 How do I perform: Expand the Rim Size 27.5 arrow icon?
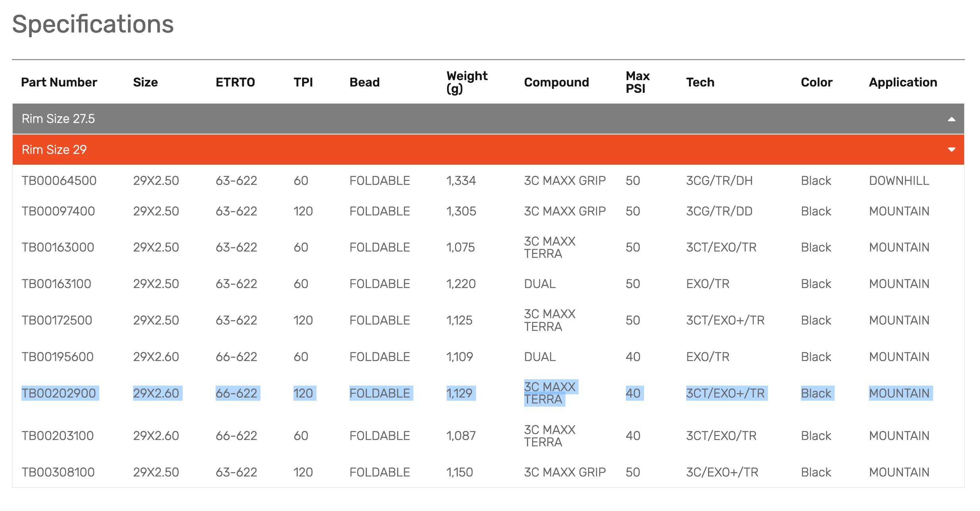click(951, 119)
